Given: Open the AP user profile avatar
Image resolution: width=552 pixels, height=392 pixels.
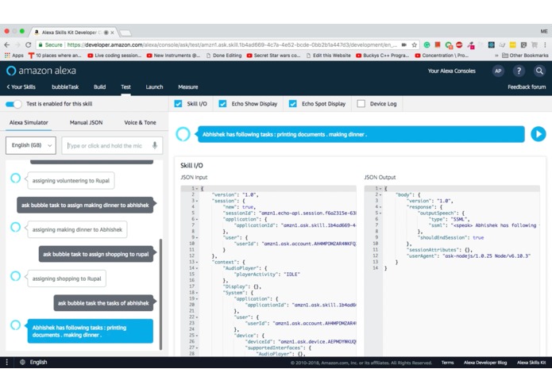Looking at the screenshot, I should (498, 71).
